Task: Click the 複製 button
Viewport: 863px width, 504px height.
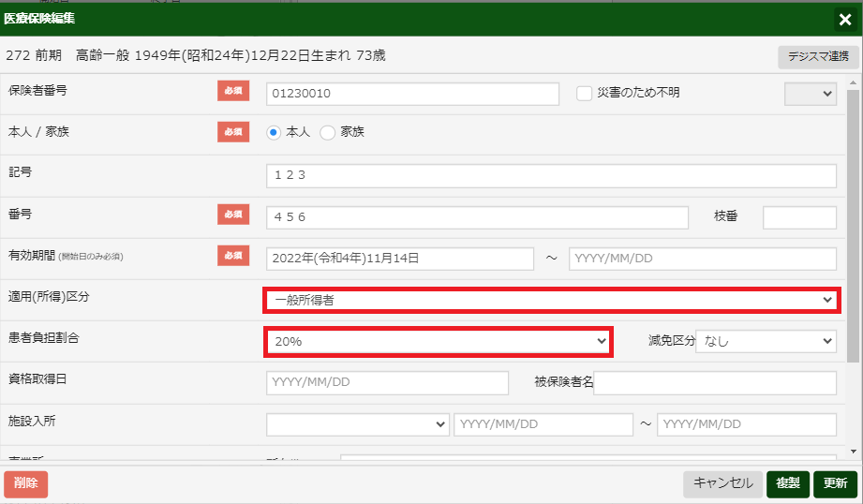Action: [x=788, y=484]
